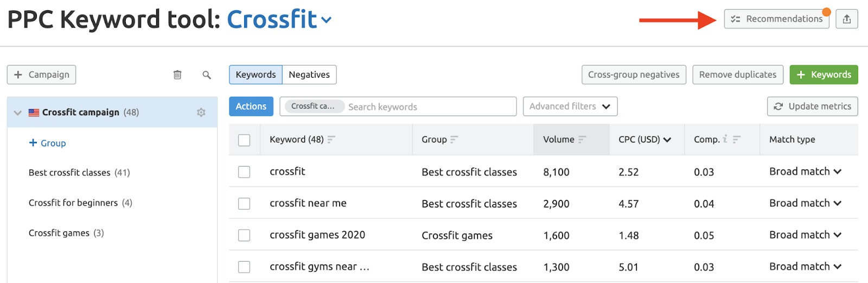Toggle the select-all header checkbox
Viewport: 868px width, 283px height.
[244, 140]
